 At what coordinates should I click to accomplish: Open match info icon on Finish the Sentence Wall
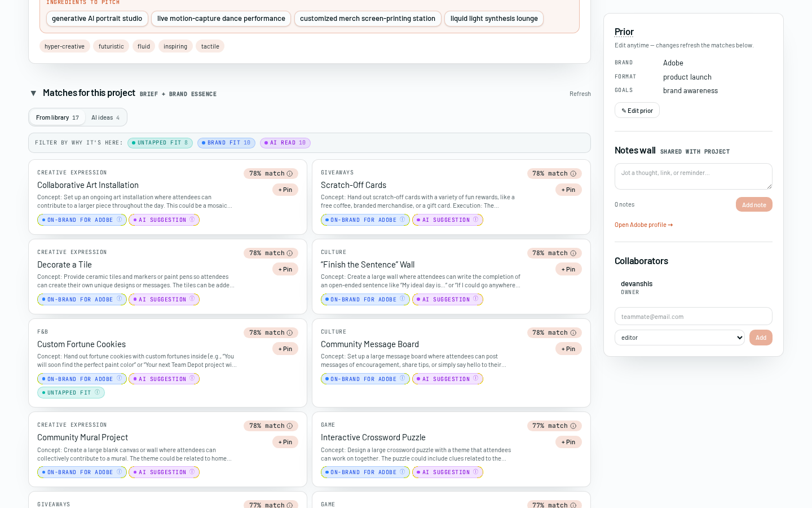pyautogui.click(x=573, y=253)
